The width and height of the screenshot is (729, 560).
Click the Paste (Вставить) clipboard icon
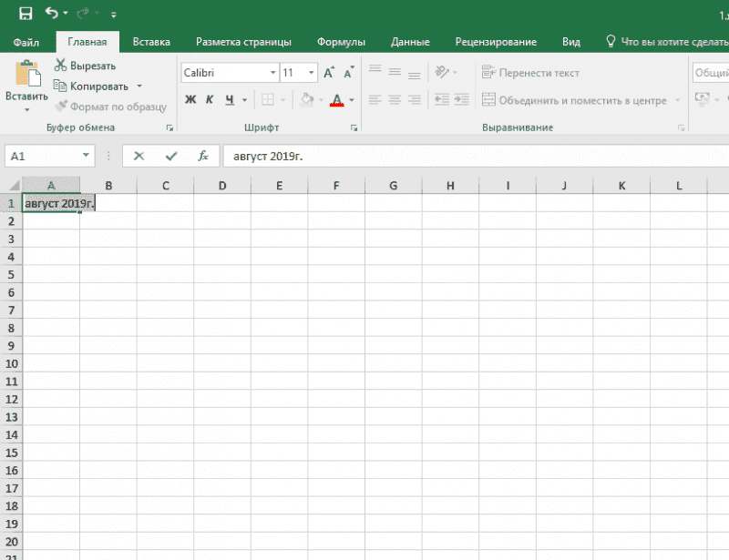(x=26, y=76)
